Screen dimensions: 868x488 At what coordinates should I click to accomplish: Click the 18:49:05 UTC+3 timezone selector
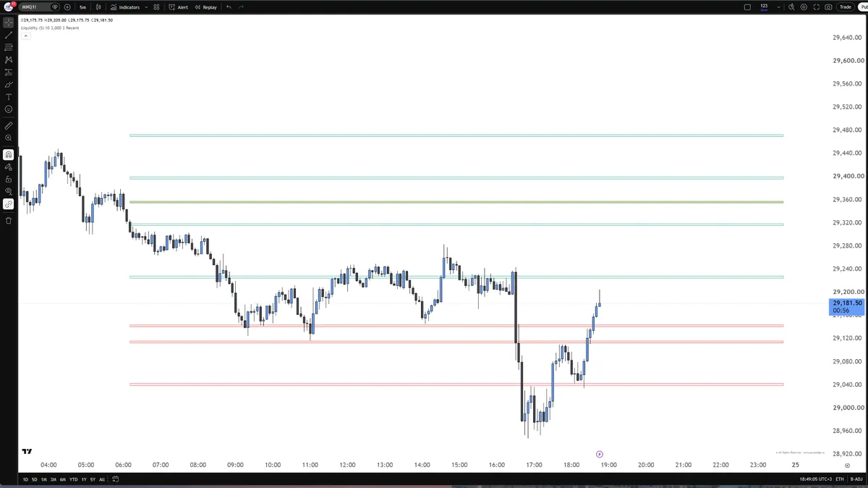pyautogui.click(x=814, y=479)
